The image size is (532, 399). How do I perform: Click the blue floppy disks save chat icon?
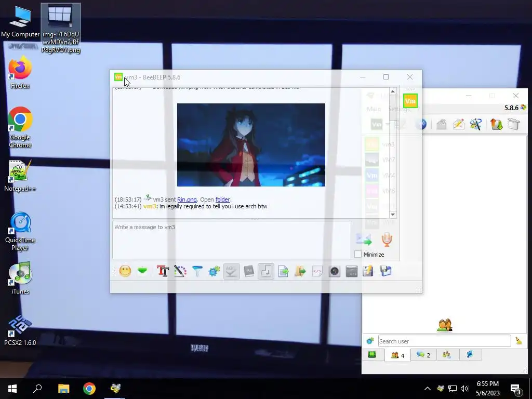point(386,271)
